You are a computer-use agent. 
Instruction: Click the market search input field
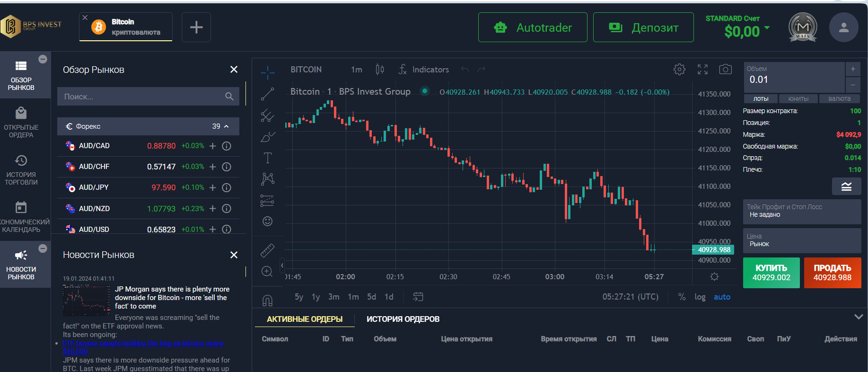148,97
